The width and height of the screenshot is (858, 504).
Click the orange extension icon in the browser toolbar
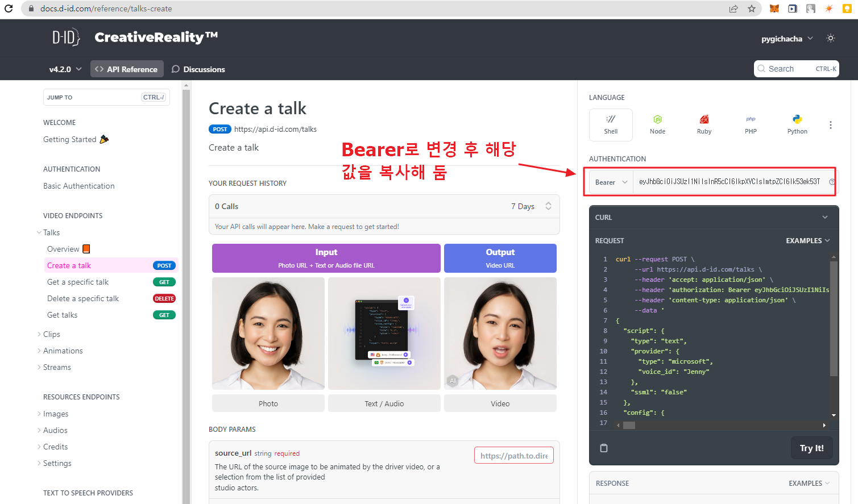coord(829,9)
